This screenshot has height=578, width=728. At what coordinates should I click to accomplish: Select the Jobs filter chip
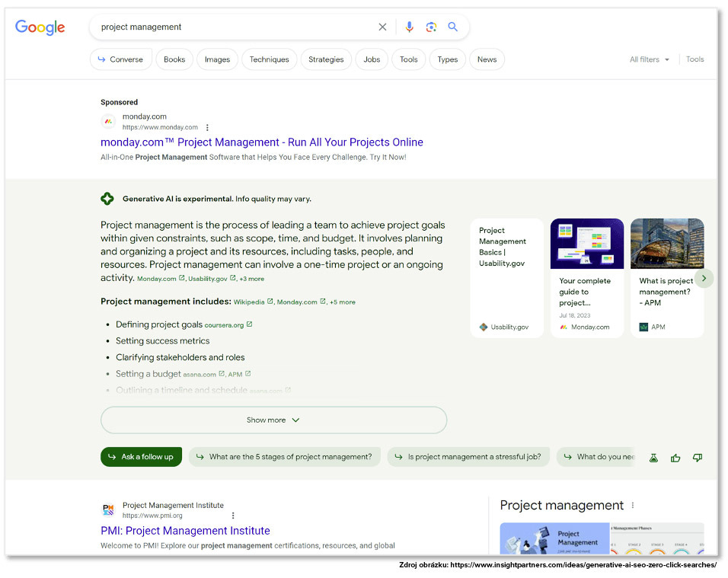pos(372,59)
